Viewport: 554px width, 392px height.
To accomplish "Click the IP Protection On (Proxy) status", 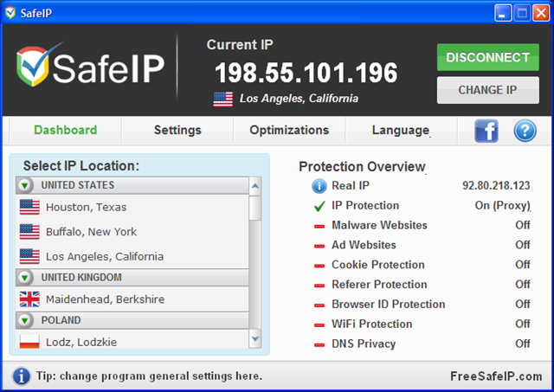I will pos(502,206).
